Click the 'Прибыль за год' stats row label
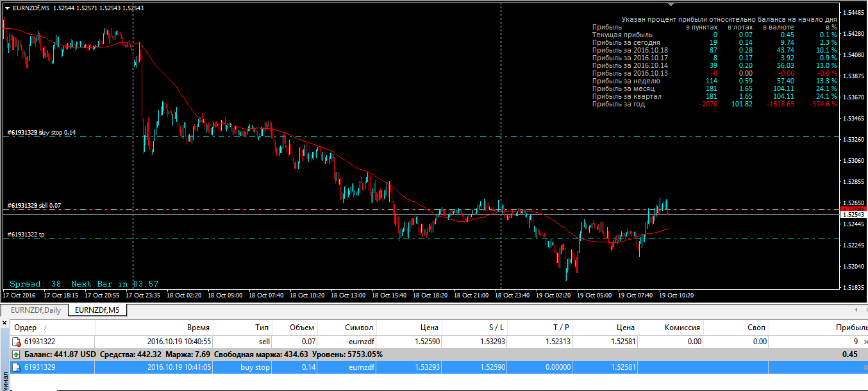Viewport: 868px width, 391px height. point(619,104)
